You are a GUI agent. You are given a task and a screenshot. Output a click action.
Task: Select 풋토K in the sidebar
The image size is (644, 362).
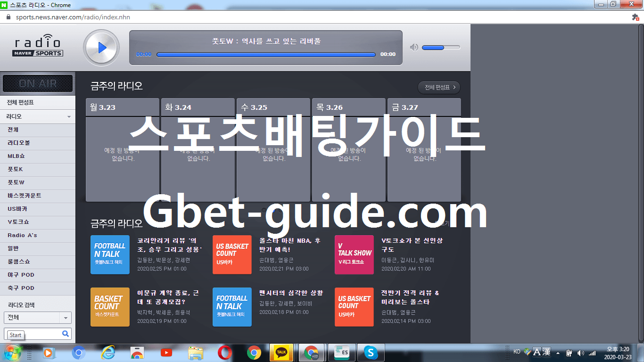[38, 169]
